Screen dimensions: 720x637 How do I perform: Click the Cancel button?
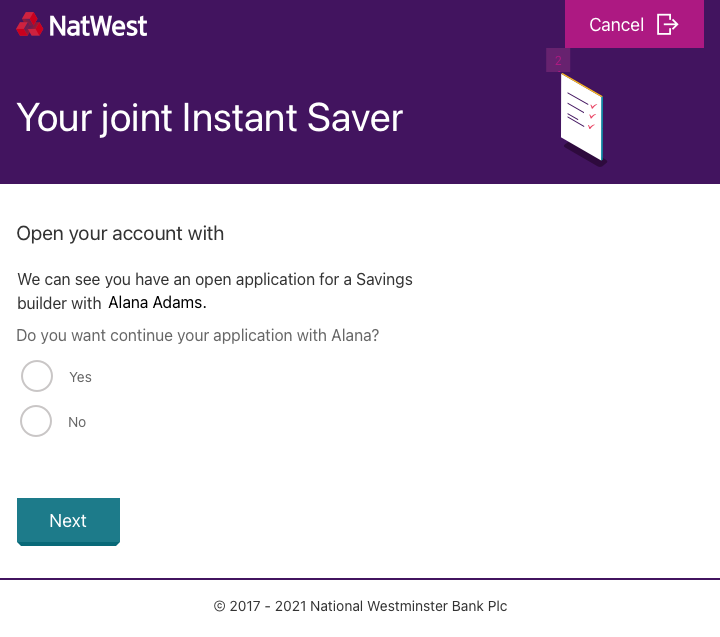[x=634, y=24]
